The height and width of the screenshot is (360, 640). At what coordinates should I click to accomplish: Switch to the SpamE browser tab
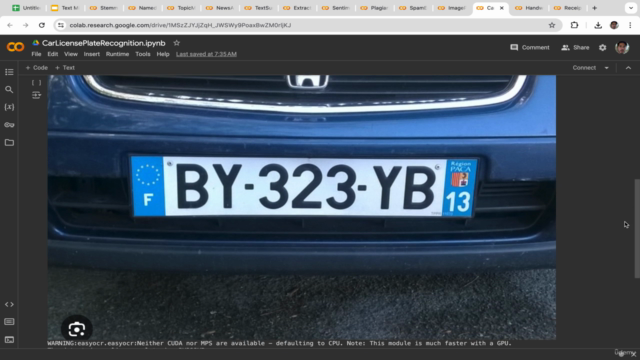[x=413, y=8]
